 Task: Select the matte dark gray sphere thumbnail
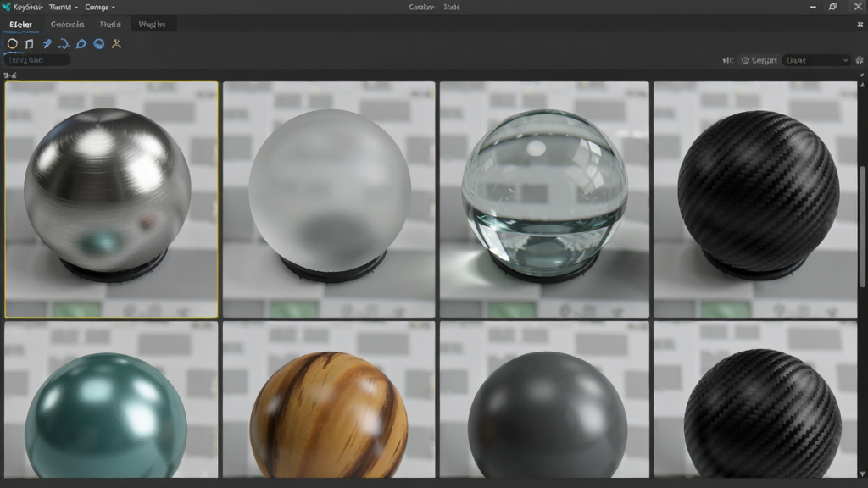coord(544,400)
